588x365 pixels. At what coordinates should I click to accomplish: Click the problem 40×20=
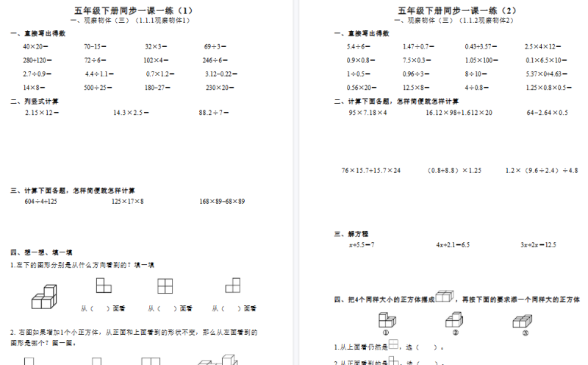coord(35,46)
